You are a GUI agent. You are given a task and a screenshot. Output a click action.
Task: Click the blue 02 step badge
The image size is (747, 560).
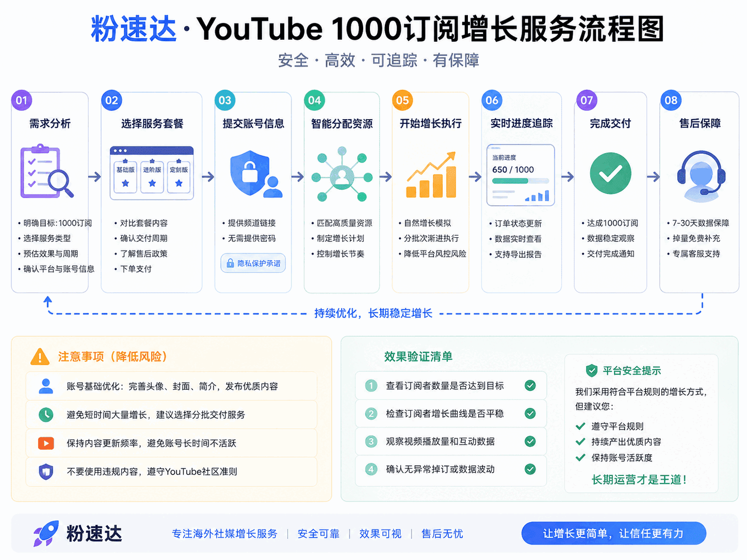point(111,100)
